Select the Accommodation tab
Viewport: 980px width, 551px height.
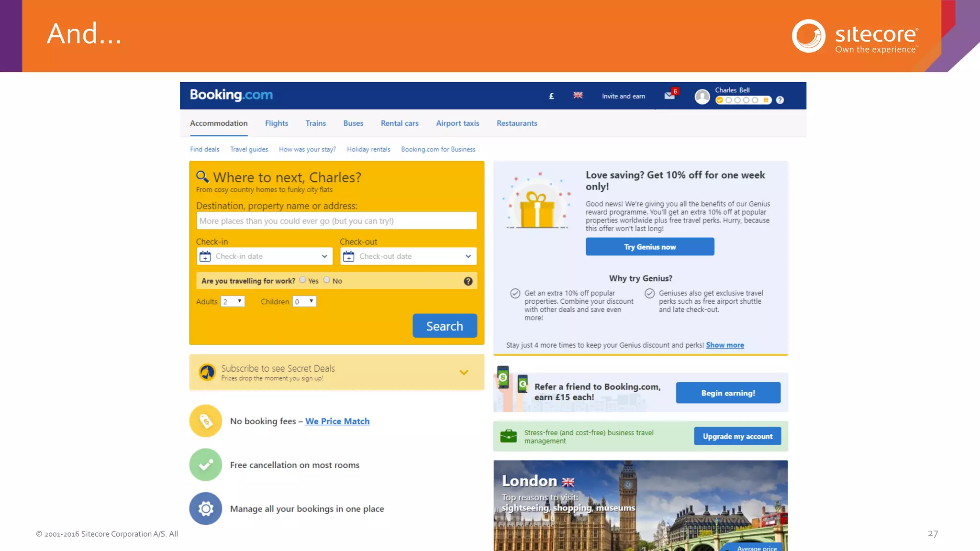[219, 123]
